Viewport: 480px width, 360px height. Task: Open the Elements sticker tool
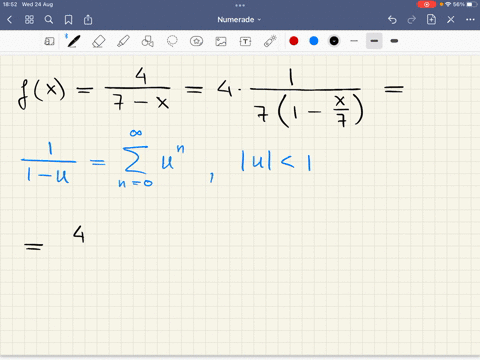[196, 41]
